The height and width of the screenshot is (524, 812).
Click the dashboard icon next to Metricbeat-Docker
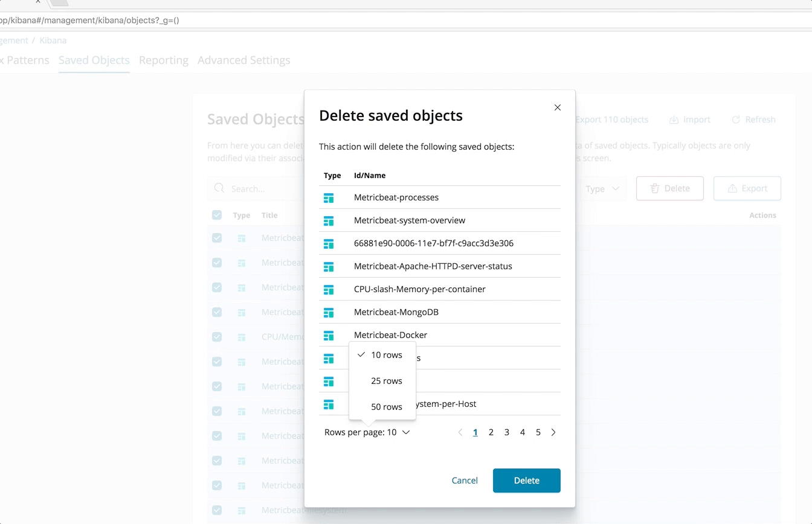[x=329, y=335]
